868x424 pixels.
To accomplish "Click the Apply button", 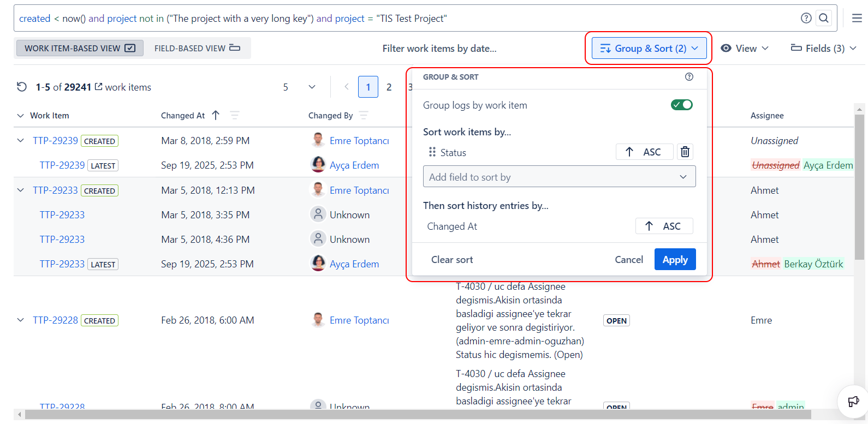I will click(x=675, y=259).
